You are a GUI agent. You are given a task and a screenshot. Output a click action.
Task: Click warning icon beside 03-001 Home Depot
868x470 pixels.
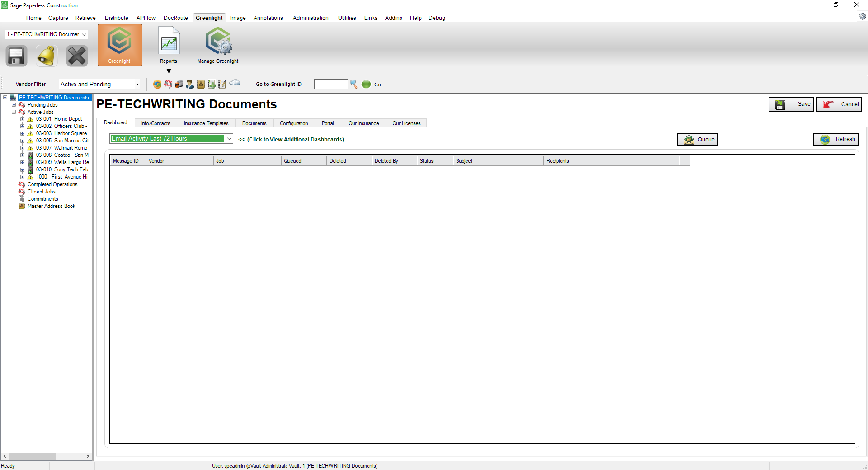pos(30,119)
